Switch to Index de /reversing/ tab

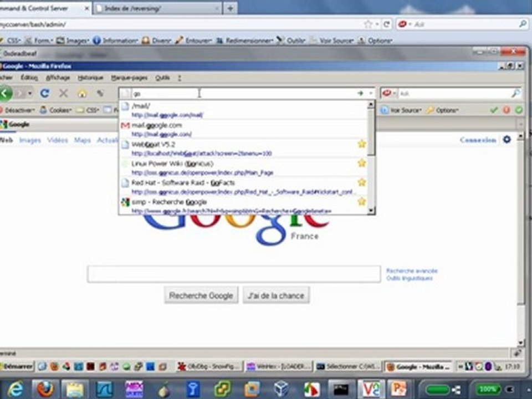pyautogui.click(x=157, y=8)
